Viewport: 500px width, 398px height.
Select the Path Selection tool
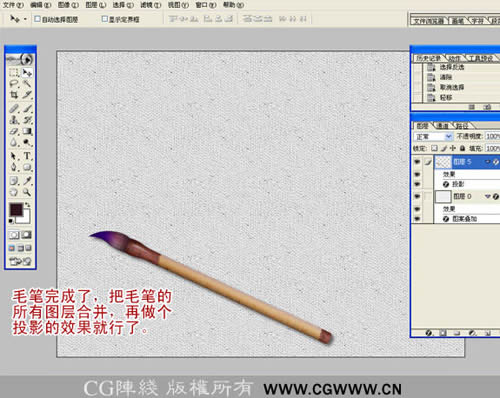click(x=14, y=156)
